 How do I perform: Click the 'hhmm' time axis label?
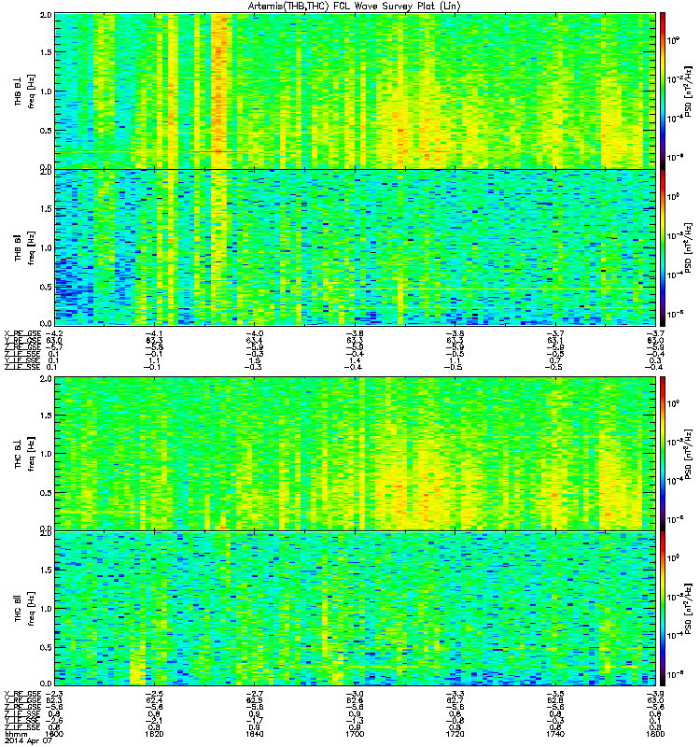point(14,734)
